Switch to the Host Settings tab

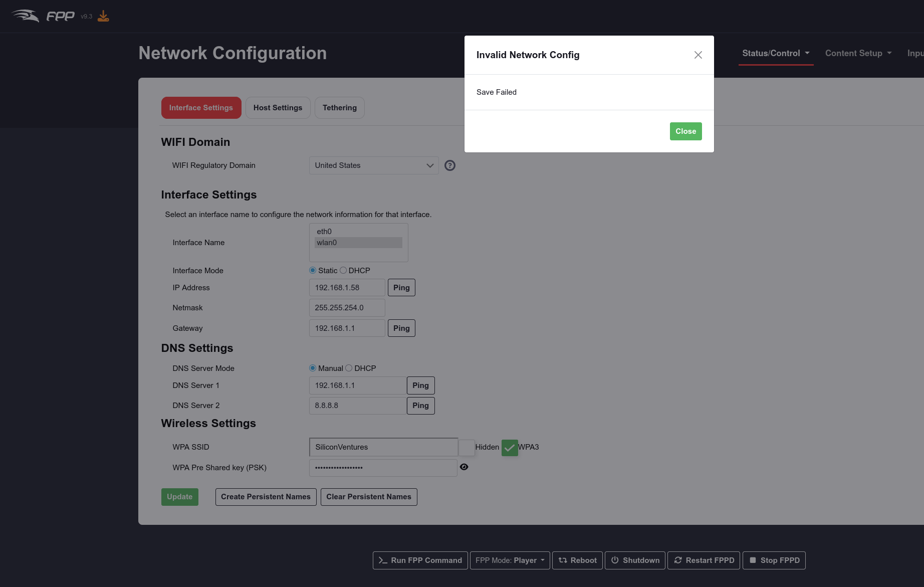tap(278, 108)
